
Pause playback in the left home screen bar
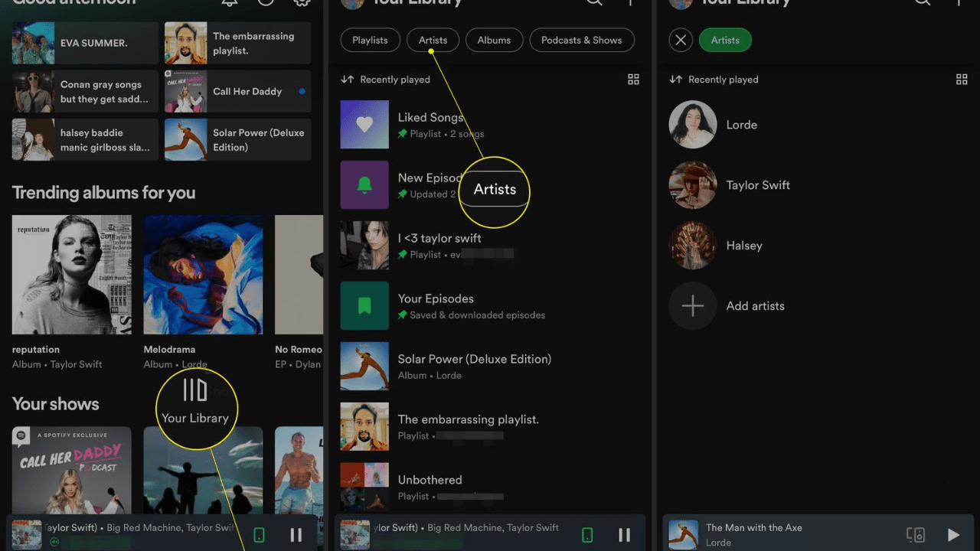296,535
